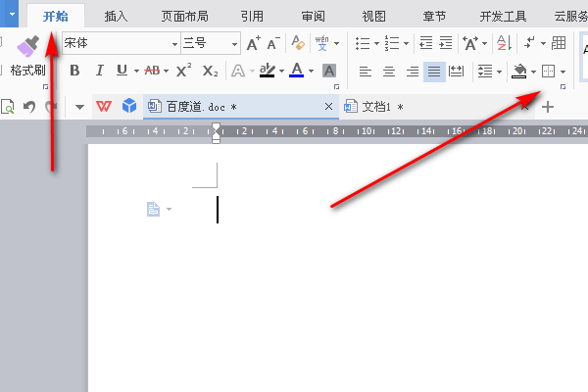
Task: Click the clear formatting eraser icon
Action: click(298, 43)
